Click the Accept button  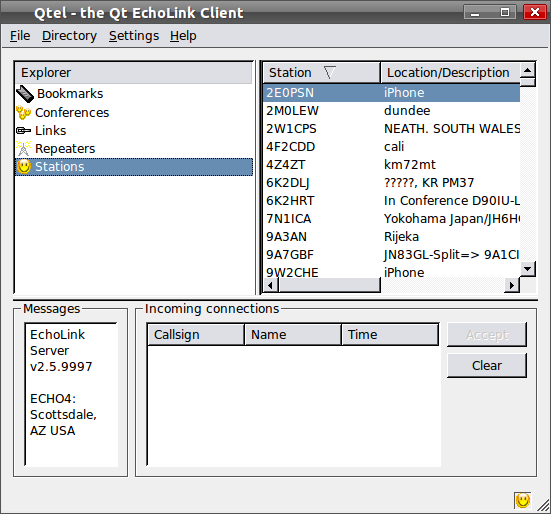tap(487, 335)
